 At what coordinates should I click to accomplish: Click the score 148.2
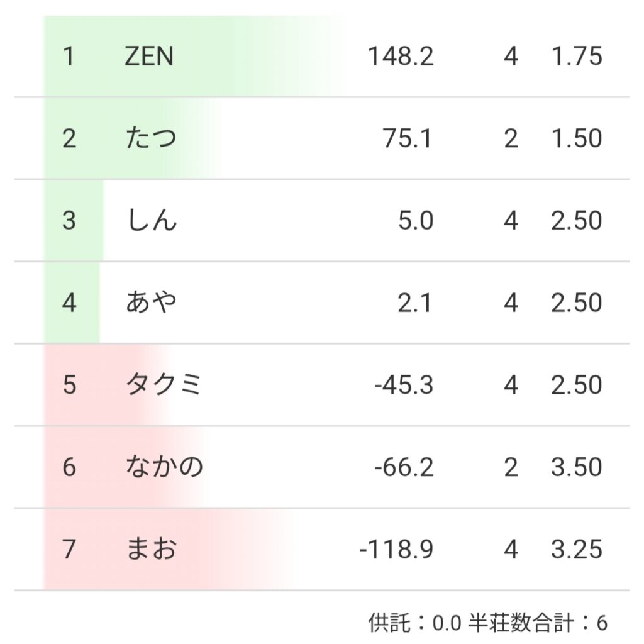pos(401,57)
